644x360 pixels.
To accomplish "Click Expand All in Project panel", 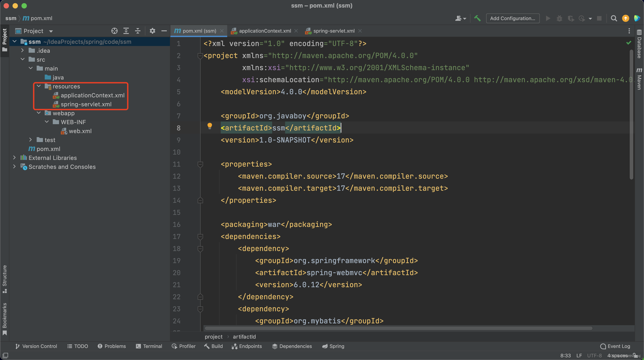I will (x=126, y=31).
